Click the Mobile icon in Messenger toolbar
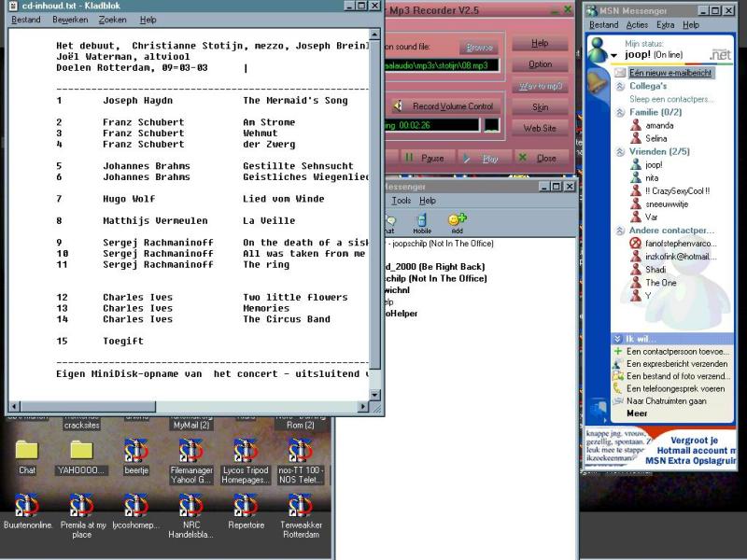The width and height of the screenshot is (747, 560). click(422, 224)
